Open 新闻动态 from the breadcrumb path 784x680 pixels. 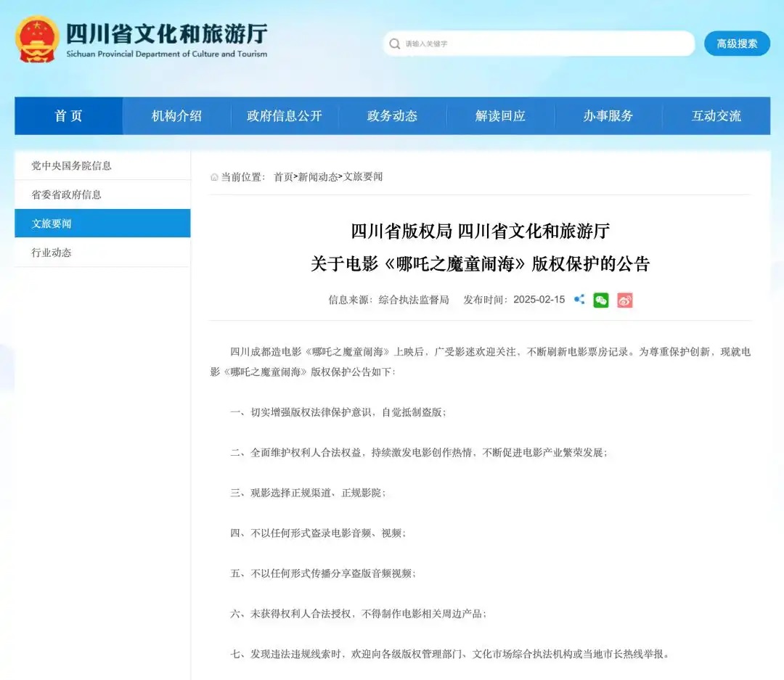pyautogui.click(x=319, y=177)
